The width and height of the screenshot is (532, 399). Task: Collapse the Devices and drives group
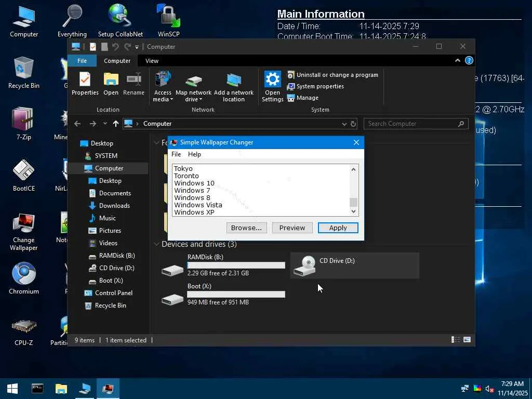click(156, 244)
